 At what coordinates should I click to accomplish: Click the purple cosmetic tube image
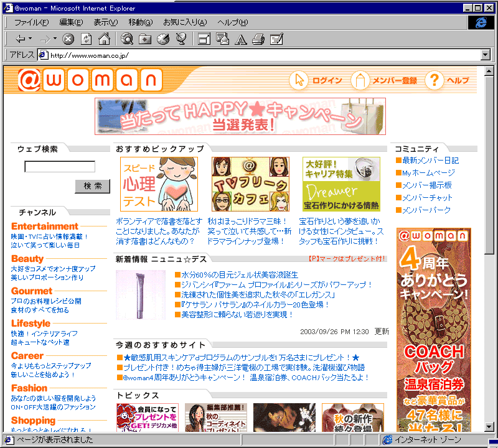point(141,295)
